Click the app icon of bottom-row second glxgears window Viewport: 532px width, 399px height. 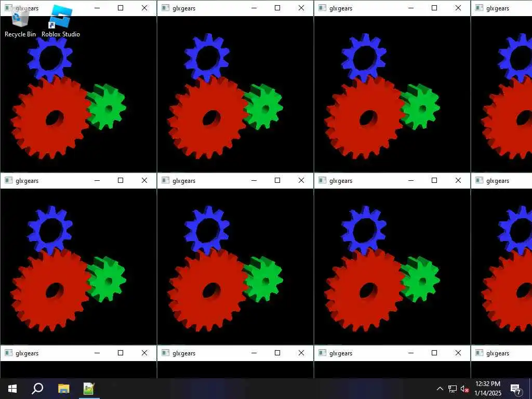click(165, 353)
